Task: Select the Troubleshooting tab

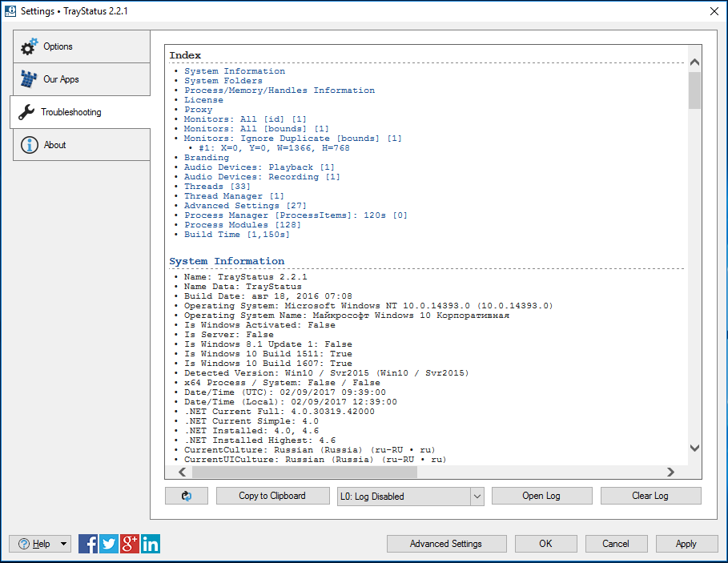Action: click(80, 112)
